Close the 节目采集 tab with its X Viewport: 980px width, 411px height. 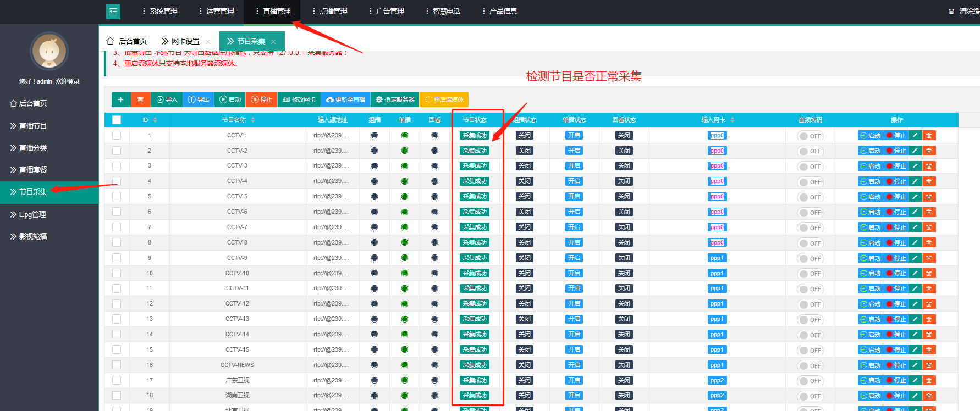(x=273, y=42)
